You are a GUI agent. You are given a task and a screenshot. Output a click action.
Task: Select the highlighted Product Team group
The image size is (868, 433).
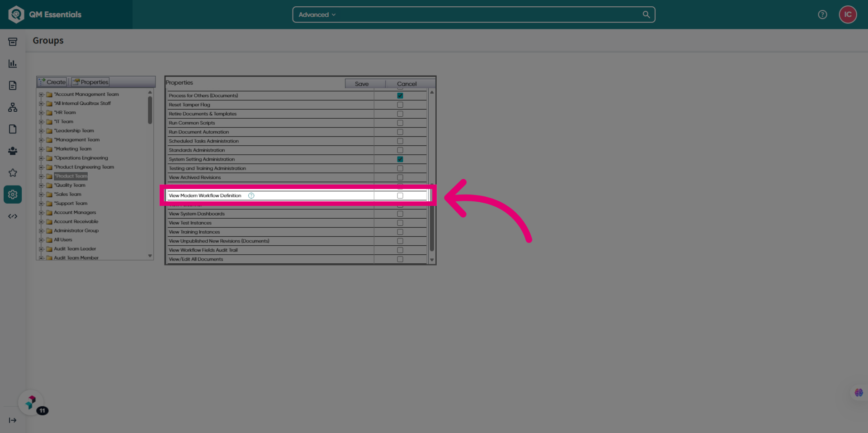(x=71, y=176)
